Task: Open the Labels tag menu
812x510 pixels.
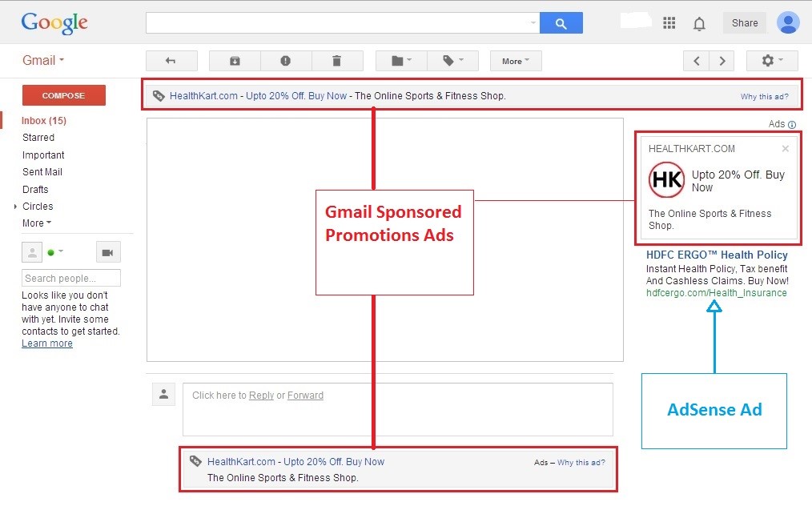Action: click(x=452, y=61)
